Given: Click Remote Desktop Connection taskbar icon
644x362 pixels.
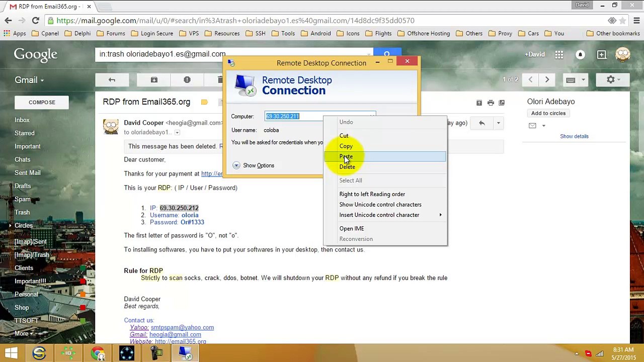Looking at the screenshot, I should 185,353.
